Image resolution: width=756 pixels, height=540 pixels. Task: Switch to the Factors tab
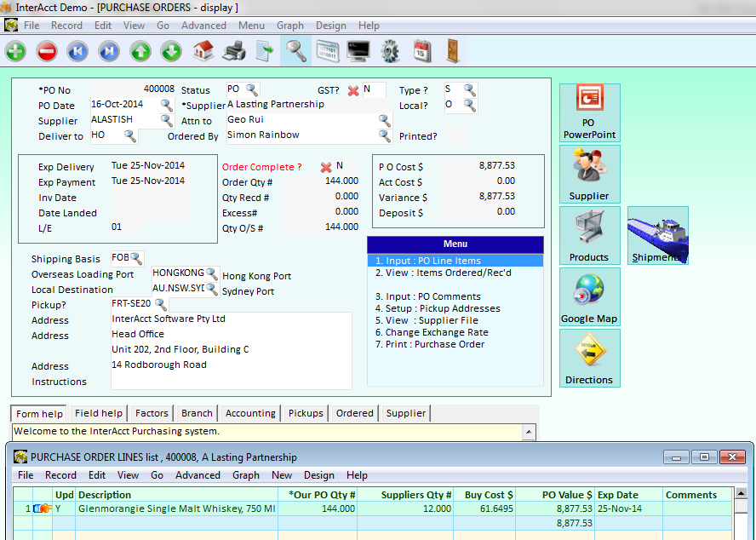[152, 413]
